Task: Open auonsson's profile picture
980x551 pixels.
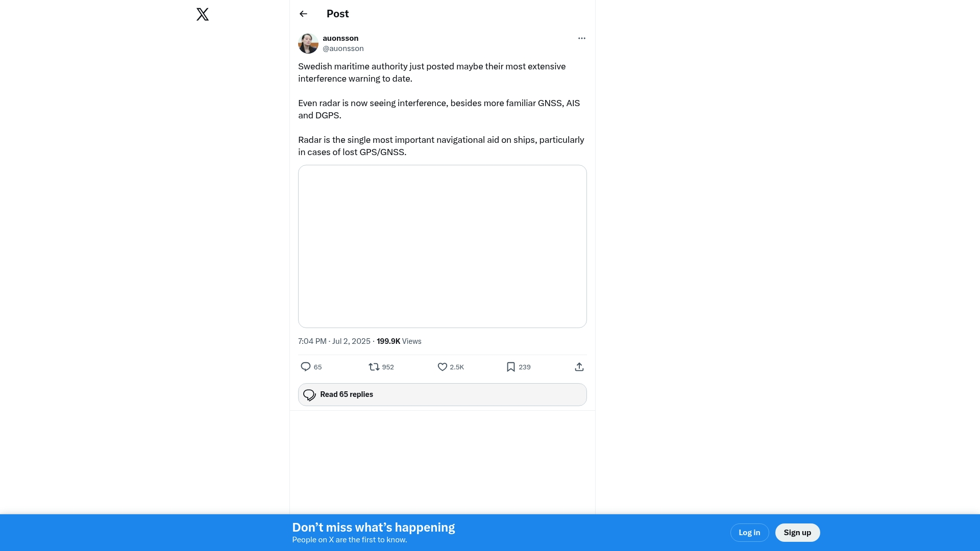Action: point(308,43)
